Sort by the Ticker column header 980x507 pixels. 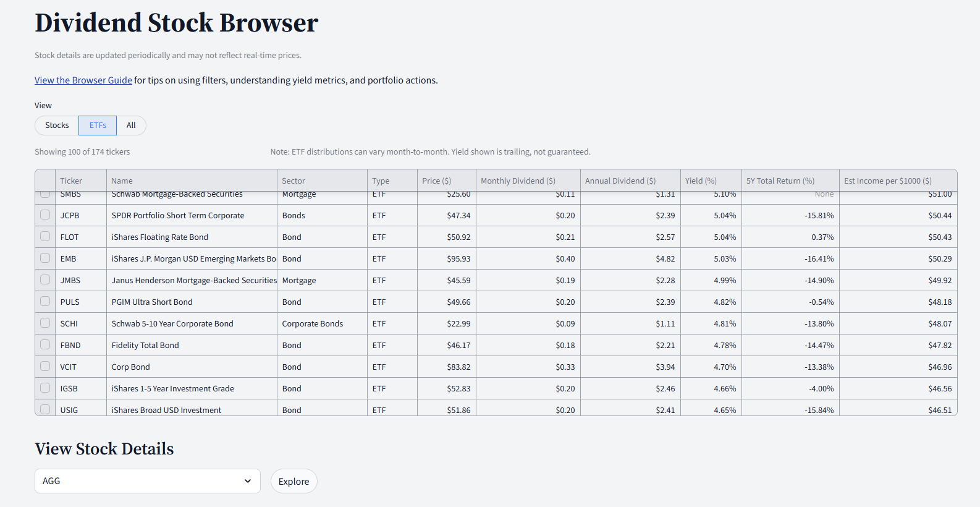pyautogui.click(x=81, y=181)
